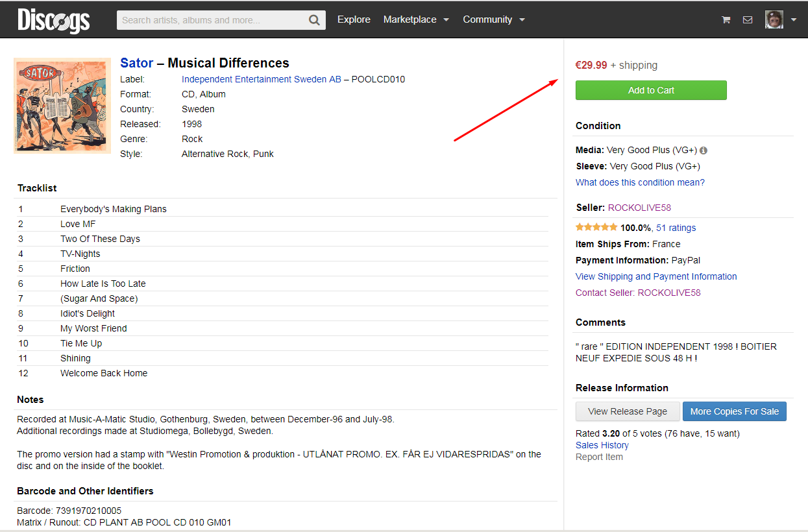808x532 pixels.
Task: Open What does this condition mean link
Action: [x=640, y=182]
